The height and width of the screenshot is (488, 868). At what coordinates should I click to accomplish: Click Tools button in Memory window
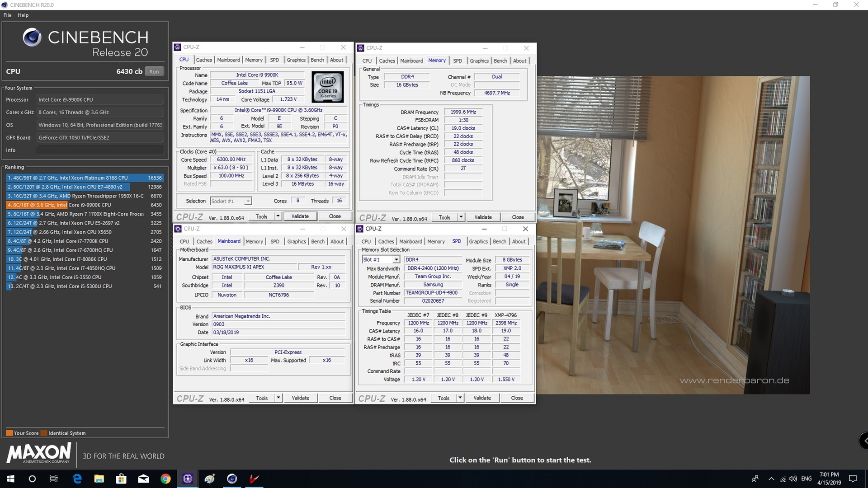[444, 217]
